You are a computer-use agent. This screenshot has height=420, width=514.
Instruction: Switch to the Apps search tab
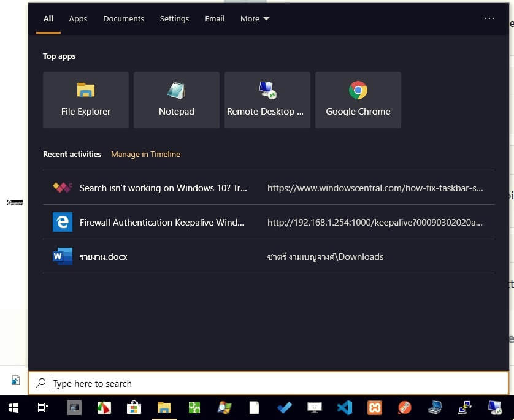[x=78, y=18]
